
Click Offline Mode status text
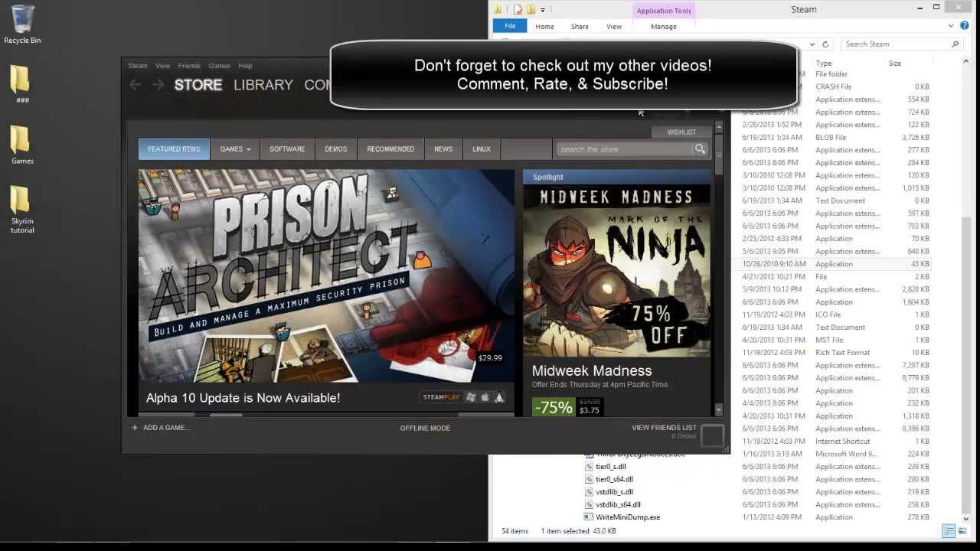coord(425,428)
